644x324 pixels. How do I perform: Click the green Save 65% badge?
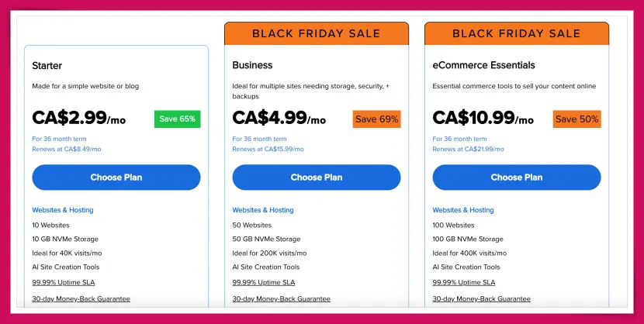177,119
